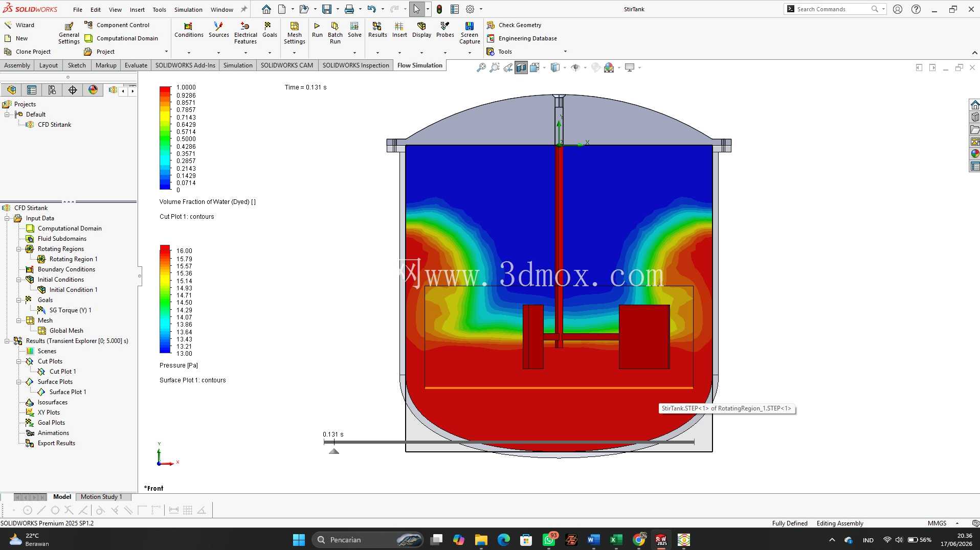Collapse the Mesh tree node

pos(19,320)
